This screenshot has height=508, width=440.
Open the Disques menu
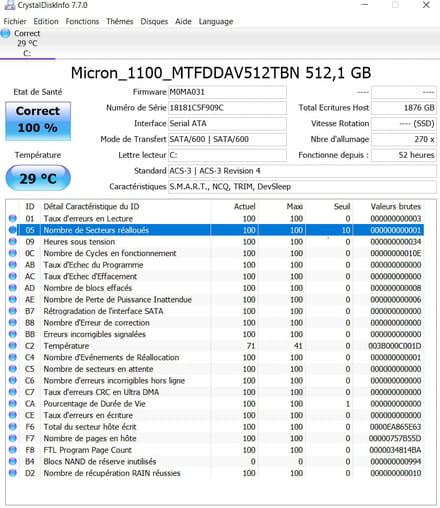[x=154, y=22]
